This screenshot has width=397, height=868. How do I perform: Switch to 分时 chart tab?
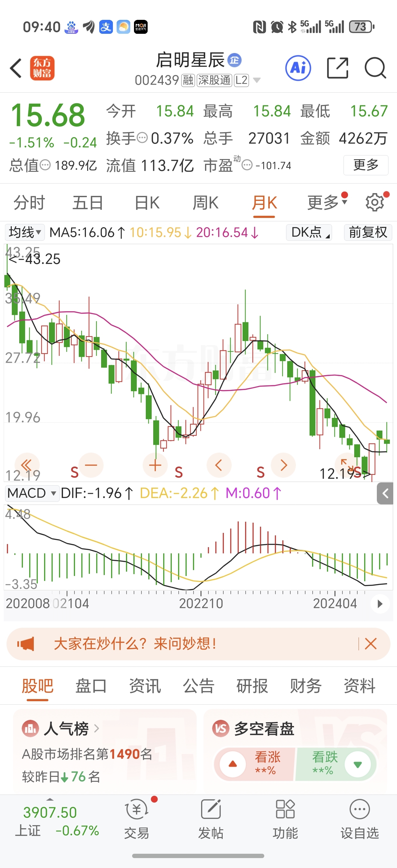click(29, 203)
